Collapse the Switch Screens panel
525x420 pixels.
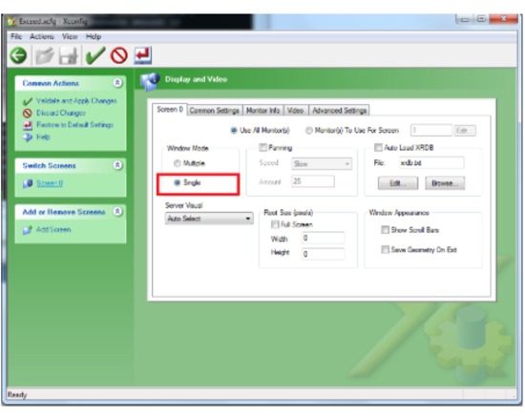(x=117, y=165)
